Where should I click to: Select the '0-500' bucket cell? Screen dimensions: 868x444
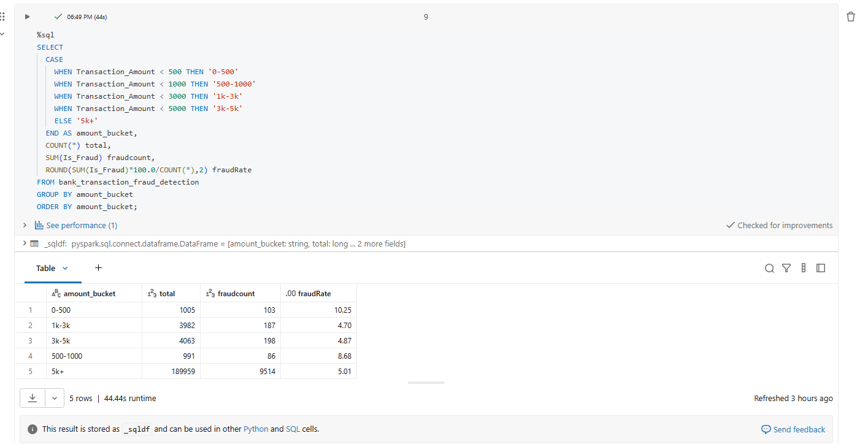click(x=94, y=310)
